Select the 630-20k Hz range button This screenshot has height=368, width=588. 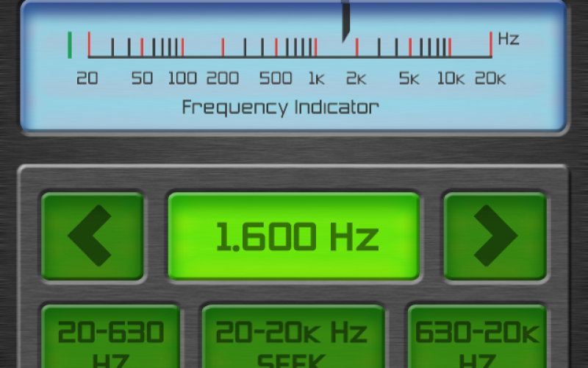[477, 336]
